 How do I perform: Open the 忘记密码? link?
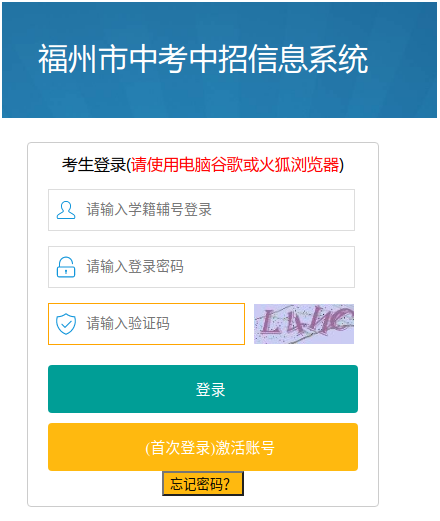(203, 484)
